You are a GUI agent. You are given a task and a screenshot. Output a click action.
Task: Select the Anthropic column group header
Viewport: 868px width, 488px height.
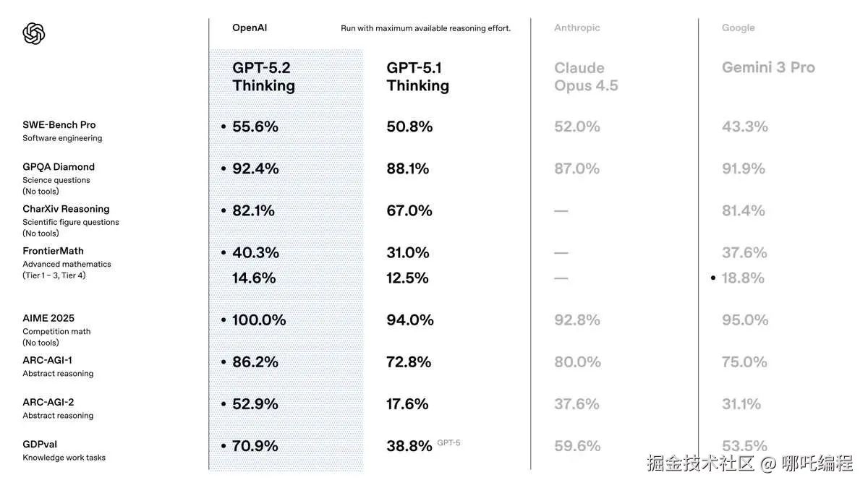(x=576, y=28)
